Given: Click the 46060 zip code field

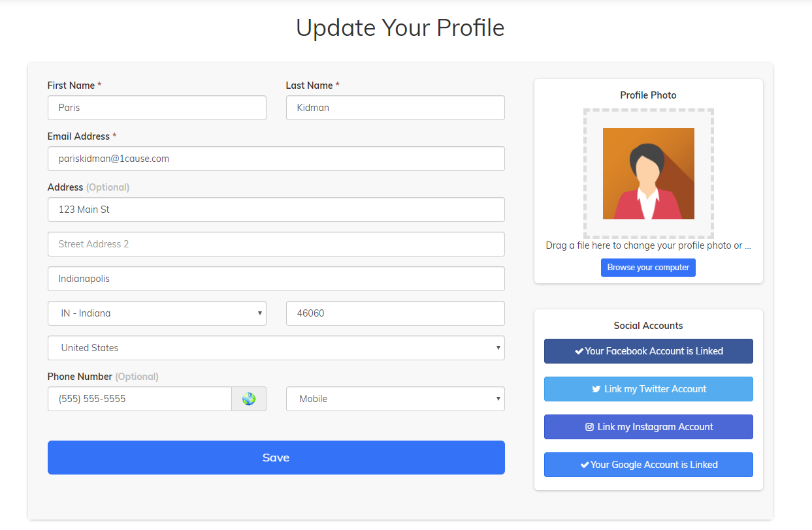Looking at the screenshot, I should (395, 313).
